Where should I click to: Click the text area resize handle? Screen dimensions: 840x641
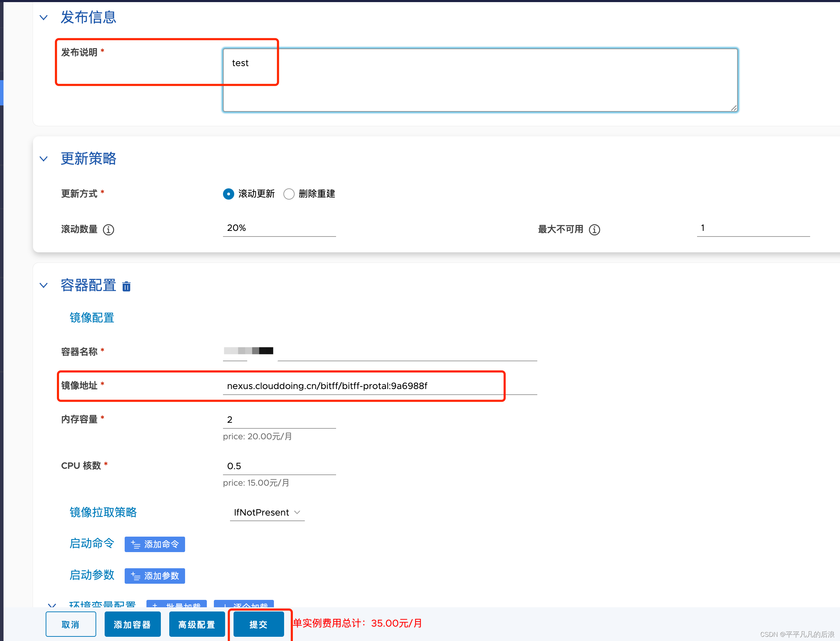[x=733, y=108]
